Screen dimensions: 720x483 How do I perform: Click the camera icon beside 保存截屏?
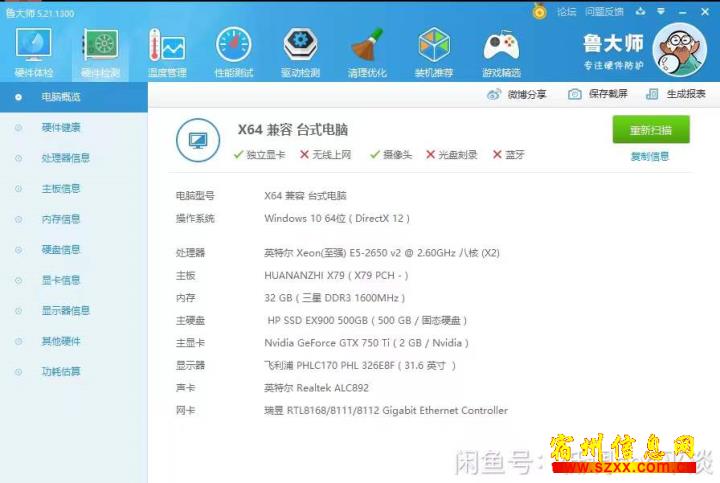(574, 94)
